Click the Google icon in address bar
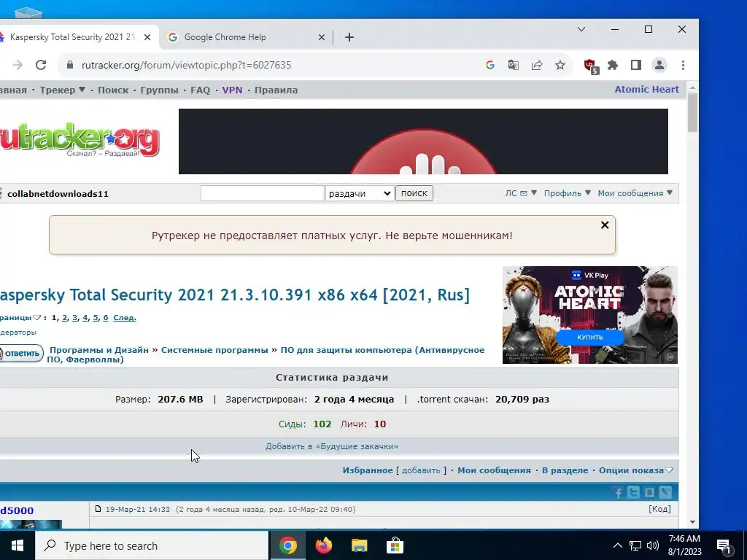This screenshot has width=747, height=560. (x=489, y=65)
